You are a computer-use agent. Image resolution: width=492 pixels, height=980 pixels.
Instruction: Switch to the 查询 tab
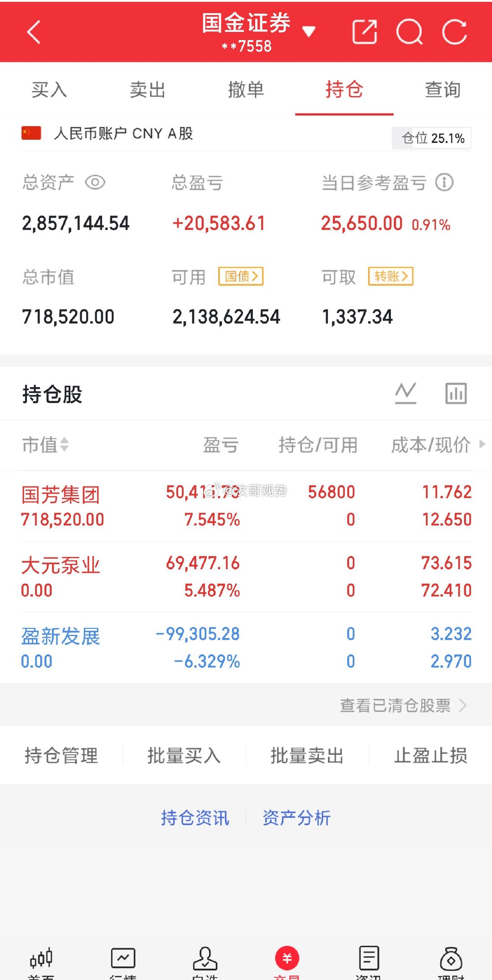click(x=443, y=89)
